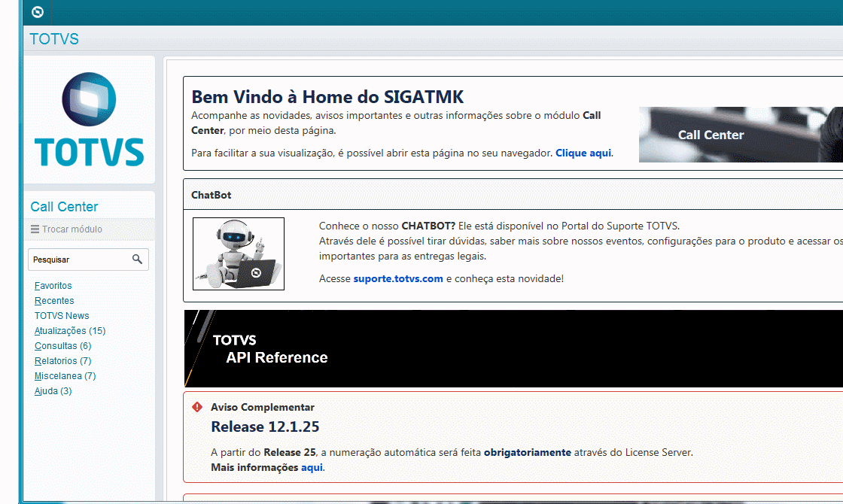Expand Consultas (6) menu

pos(63,346)
